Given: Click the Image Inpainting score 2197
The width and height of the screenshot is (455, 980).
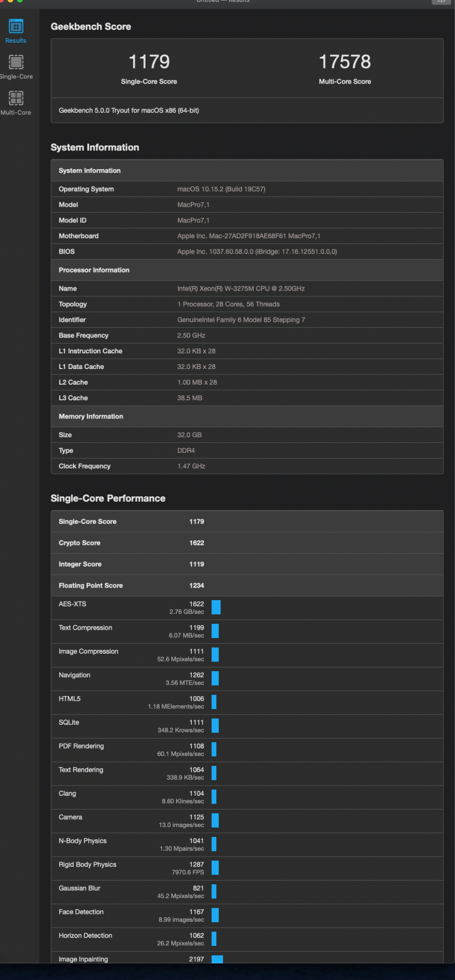Looking at the screenshot, I should click(x=197, y=959).
